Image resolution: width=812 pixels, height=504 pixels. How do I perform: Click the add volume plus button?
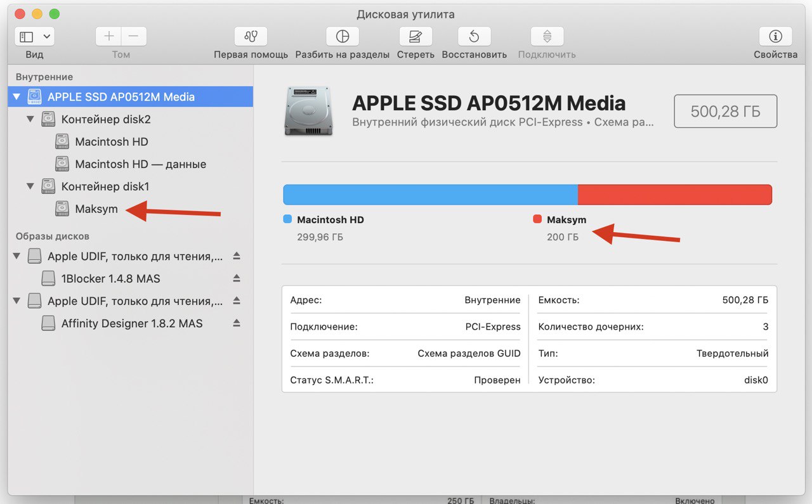point(108,36)
